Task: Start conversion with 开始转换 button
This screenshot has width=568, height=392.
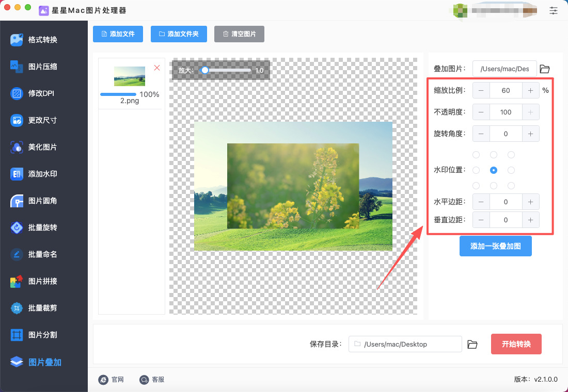Action: coord(516,344)
